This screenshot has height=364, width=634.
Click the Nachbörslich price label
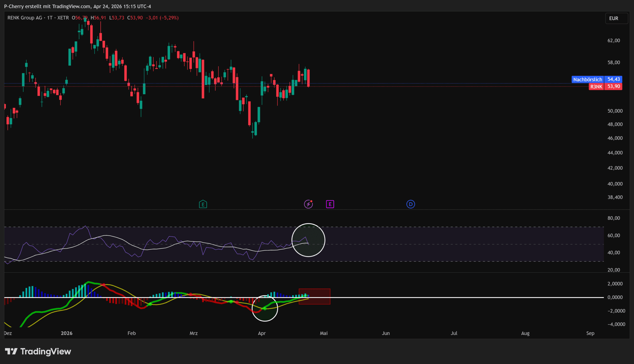click(587, 79)
